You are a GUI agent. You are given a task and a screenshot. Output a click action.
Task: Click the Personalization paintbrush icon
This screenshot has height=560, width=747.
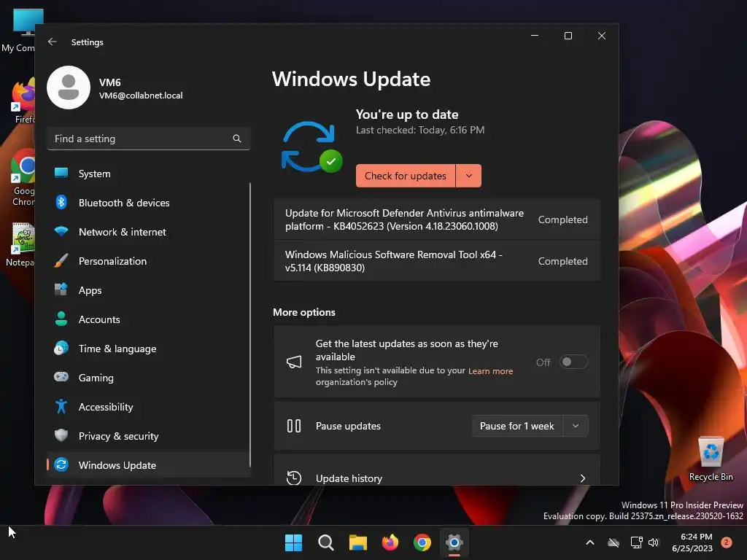pyautogui.click(x=61, y=261)
